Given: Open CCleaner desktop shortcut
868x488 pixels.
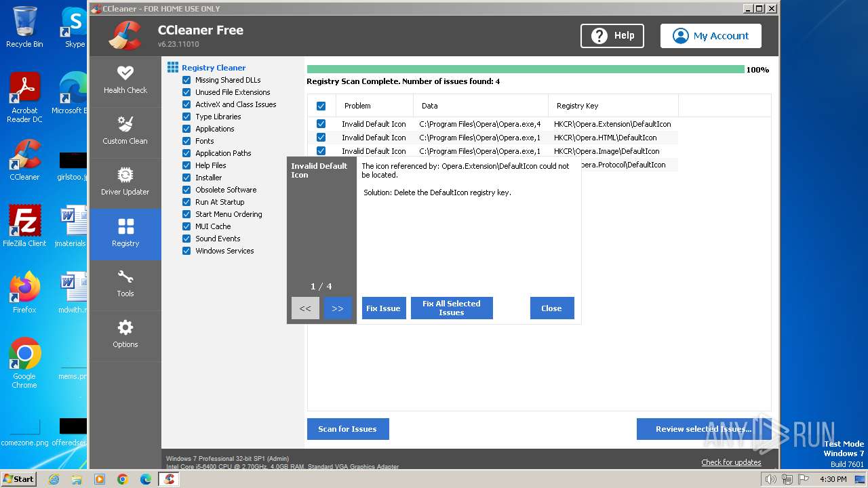Looking at the screenshot, I should coord(24,160).
